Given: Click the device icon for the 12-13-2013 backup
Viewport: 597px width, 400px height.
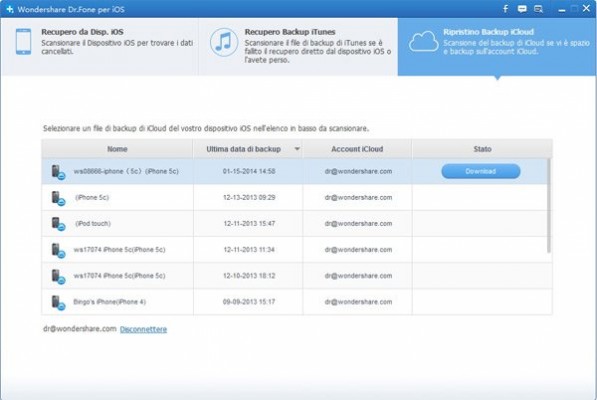Looking at the screenshot, I should click(58, 198).
